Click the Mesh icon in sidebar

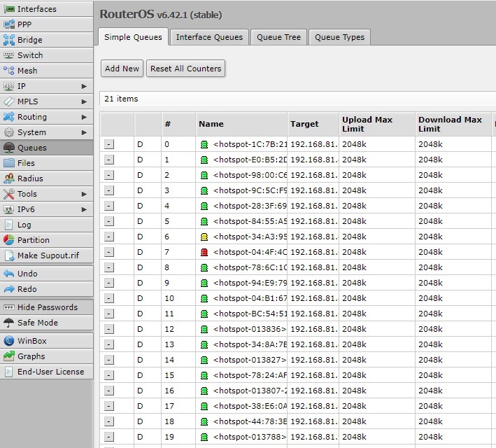[9, 71]
